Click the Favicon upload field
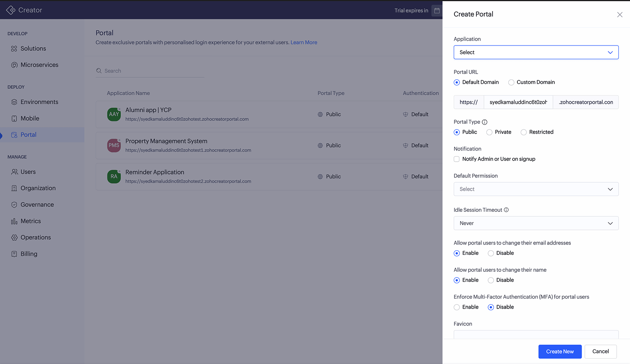Screen dimensions: 630x364 pos(536,335)
